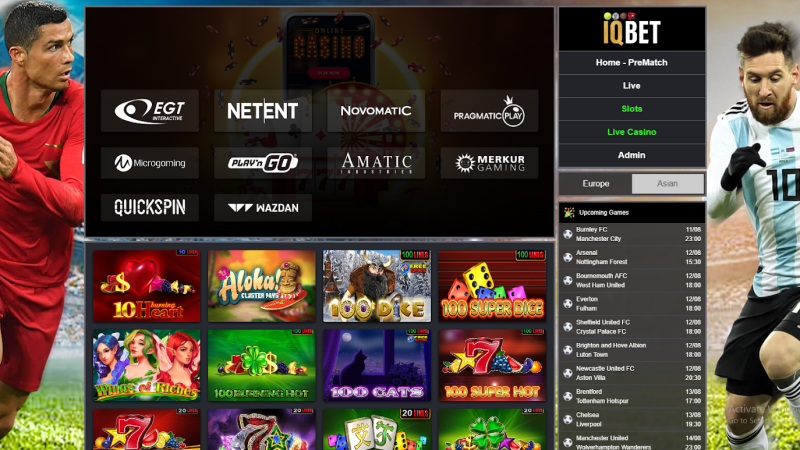Switch to the Europe odds tab
Image resolution: width=800 pixels, height=450 pixels.
tap(596, 184)
